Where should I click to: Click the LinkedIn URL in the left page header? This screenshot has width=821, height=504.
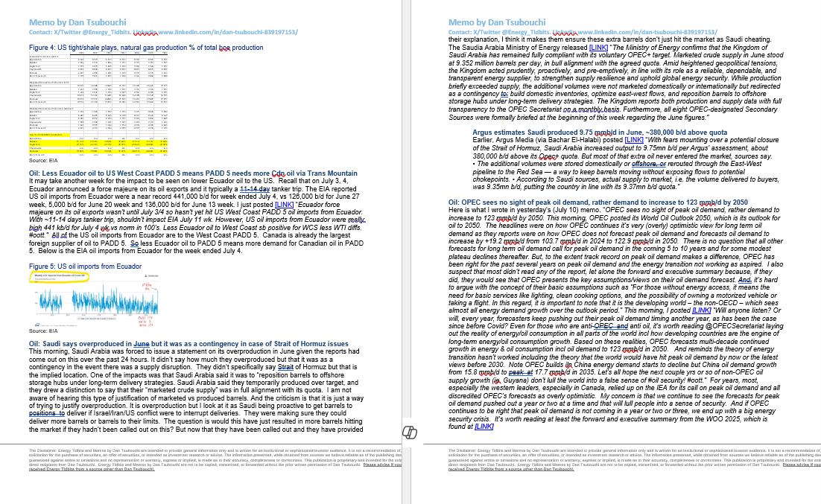pos(228,32)
